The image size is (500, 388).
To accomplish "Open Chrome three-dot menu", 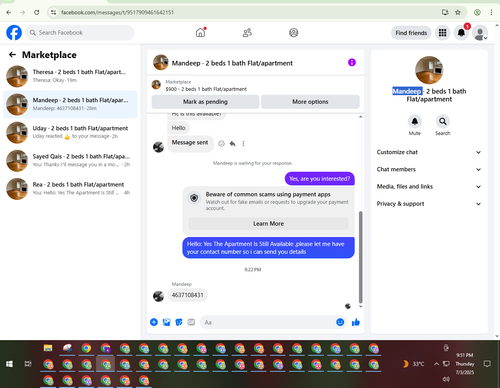I will point(491,12).
